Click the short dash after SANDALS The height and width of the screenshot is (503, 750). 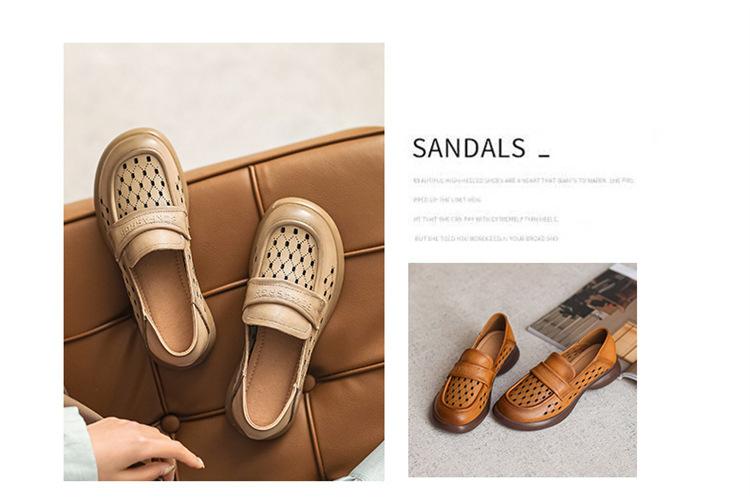click(544, 155)
